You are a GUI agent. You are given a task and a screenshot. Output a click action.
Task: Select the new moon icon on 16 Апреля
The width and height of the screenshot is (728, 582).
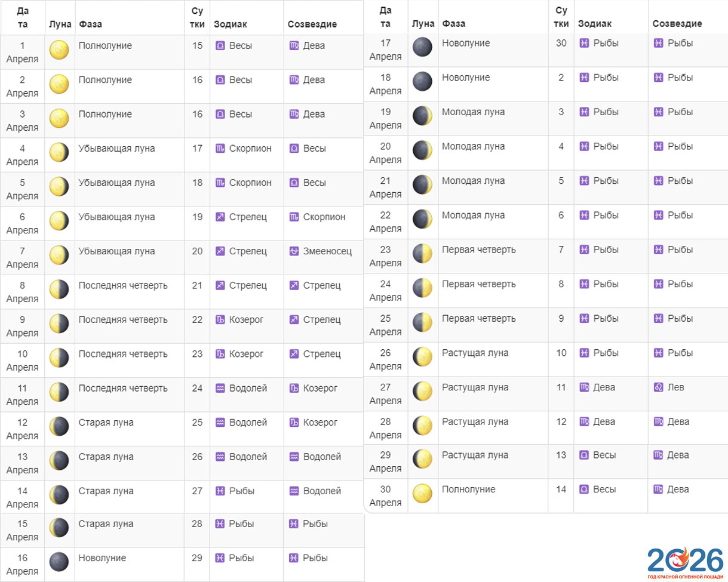click(x=59, y=562)
